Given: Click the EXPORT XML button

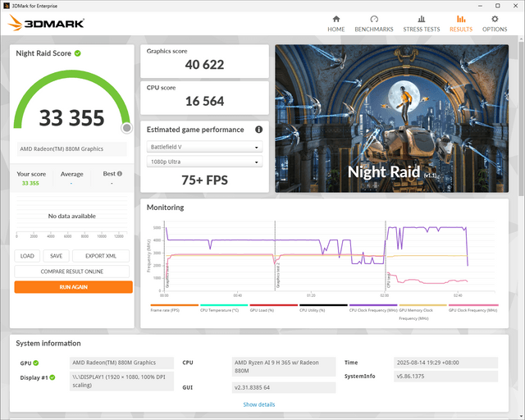Looking at the screenshot, I should tap(101, 256).
